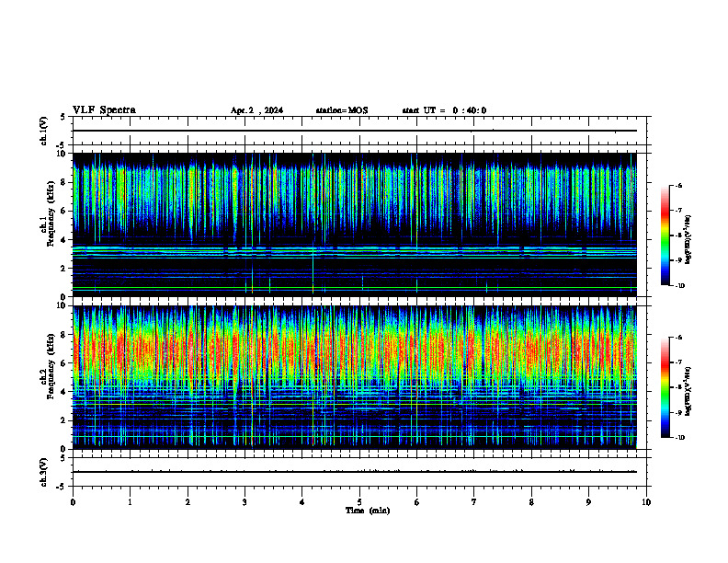Click the "-6" label on ch.1 colorbar

(x=679, y=186)
